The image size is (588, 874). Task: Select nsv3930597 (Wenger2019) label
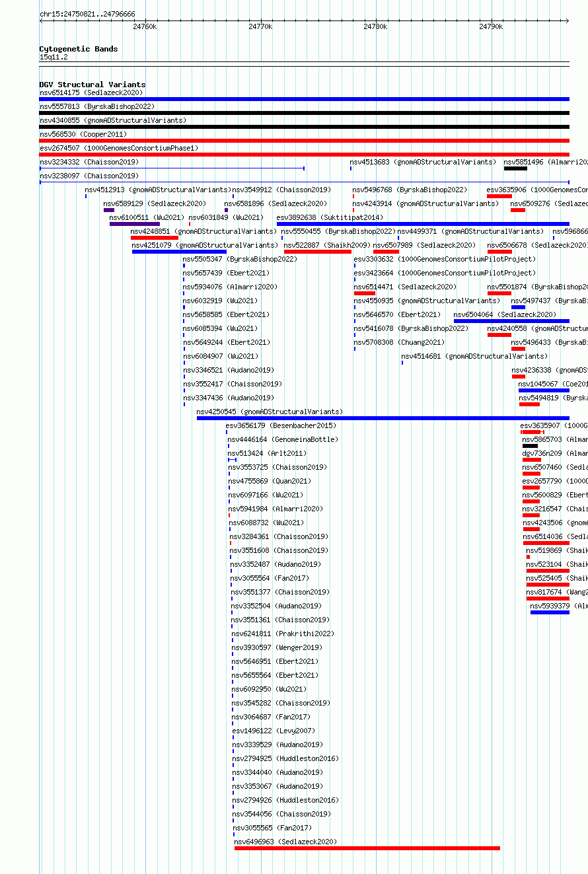pyautogui.click(x=277, y=647)
